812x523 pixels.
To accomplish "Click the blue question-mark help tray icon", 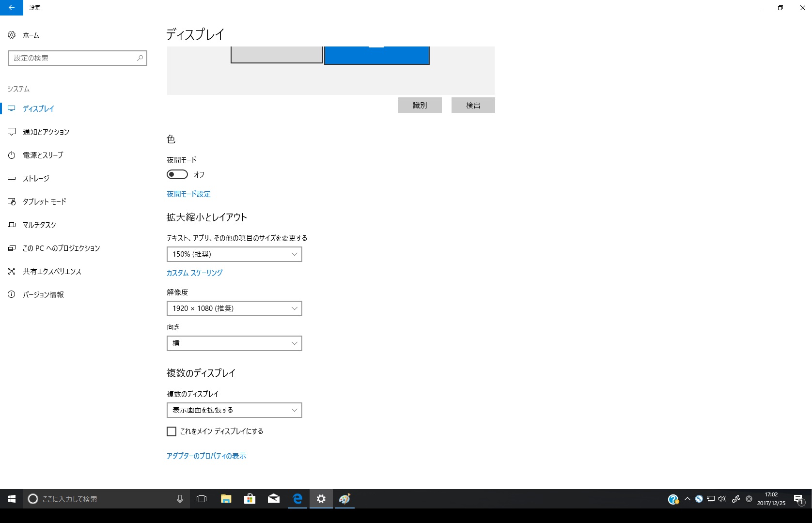I will [673, 499].
